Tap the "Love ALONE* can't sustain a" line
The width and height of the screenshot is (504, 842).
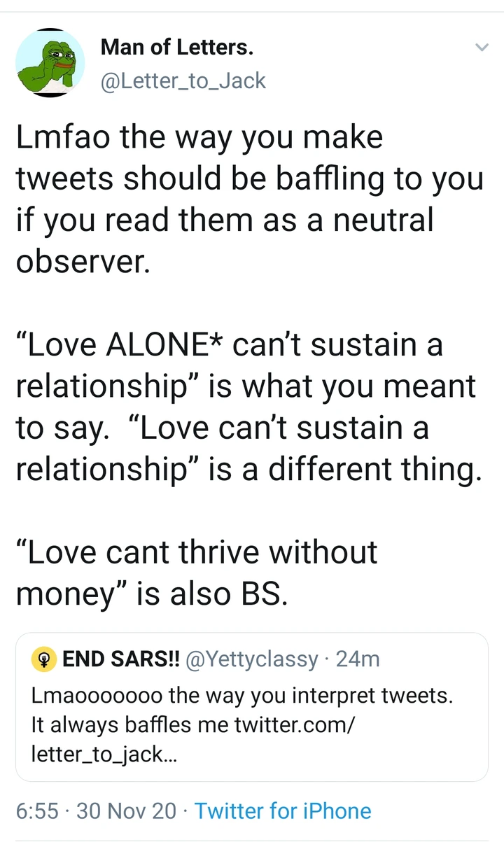point(229,346)
